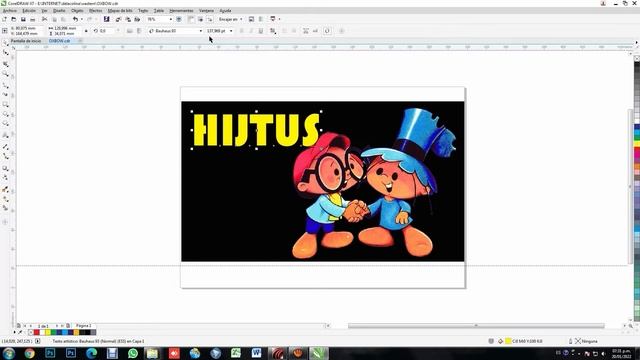
Task: Open Microsoft Word from taskbar
Action: click(x=256, y=353)
